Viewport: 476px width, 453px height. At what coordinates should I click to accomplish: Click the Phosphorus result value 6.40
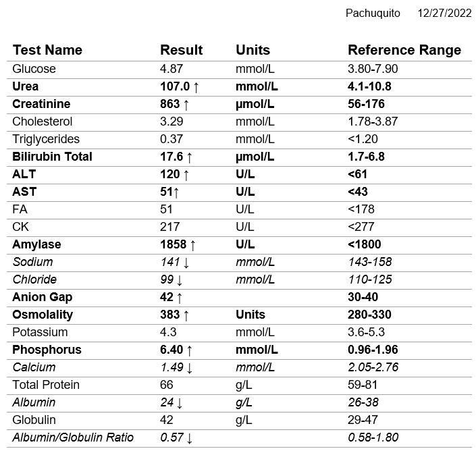tap(172, 350)
